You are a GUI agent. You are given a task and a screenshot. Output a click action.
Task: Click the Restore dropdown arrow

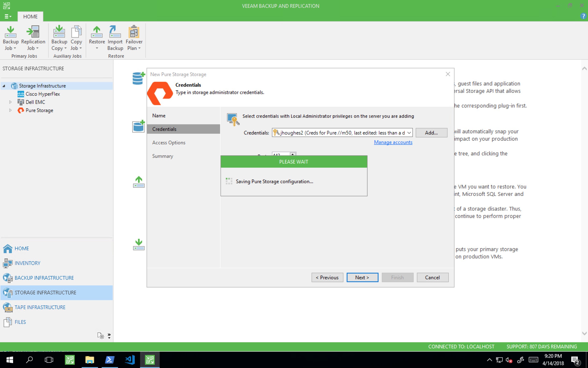97,48
